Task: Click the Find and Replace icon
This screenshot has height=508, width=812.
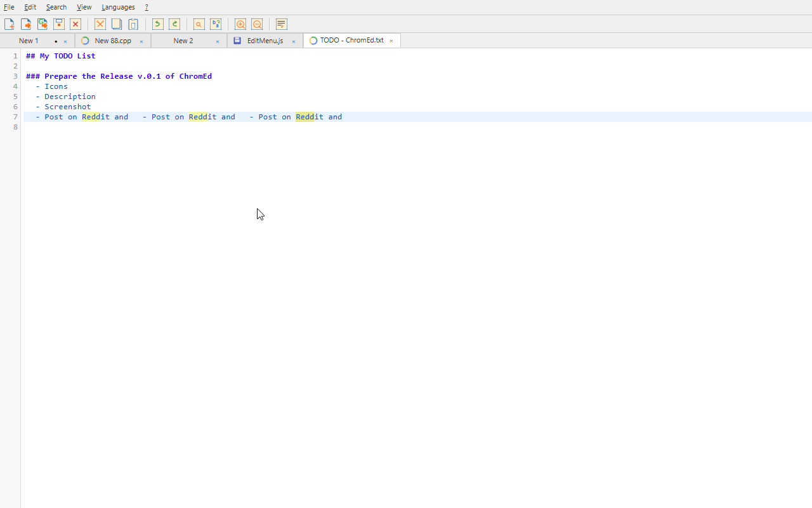Action: pyautogui.click(x=216, y=24)
